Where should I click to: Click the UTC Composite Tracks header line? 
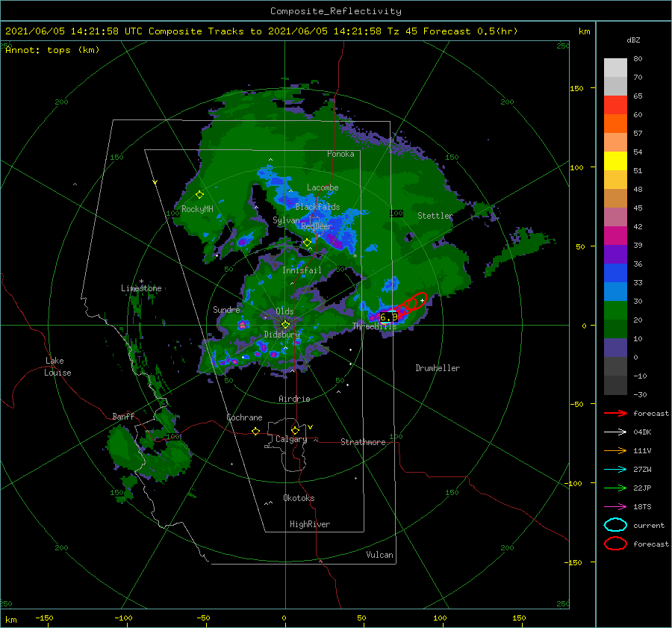click(261, 31)
